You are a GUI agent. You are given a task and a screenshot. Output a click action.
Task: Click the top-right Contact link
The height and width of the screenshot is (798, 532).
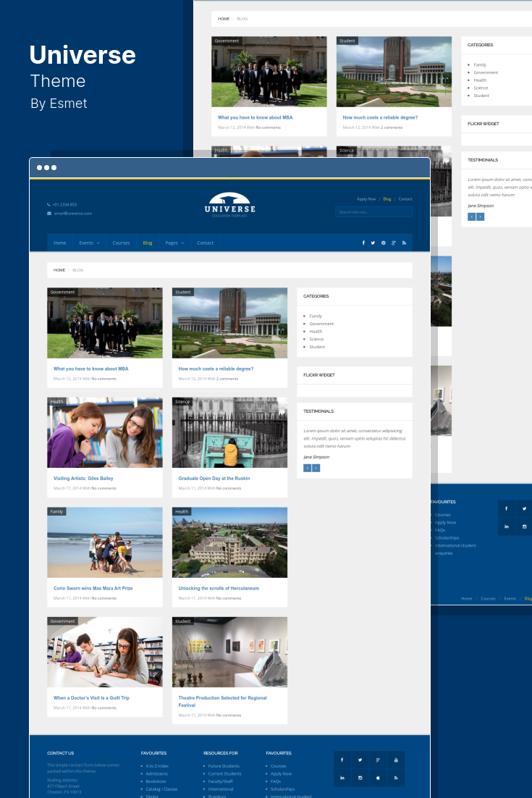click(x=405, y=199)
